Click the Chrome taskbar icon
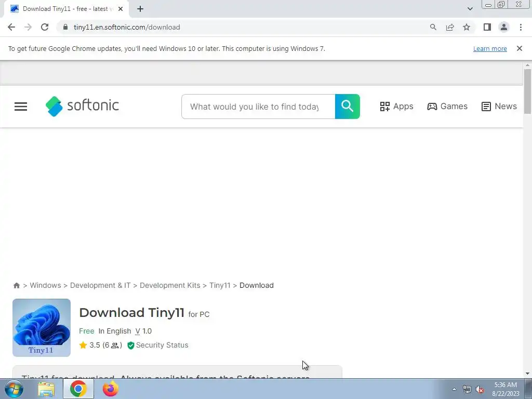The image size is (532, 399). tap(78, 389)
